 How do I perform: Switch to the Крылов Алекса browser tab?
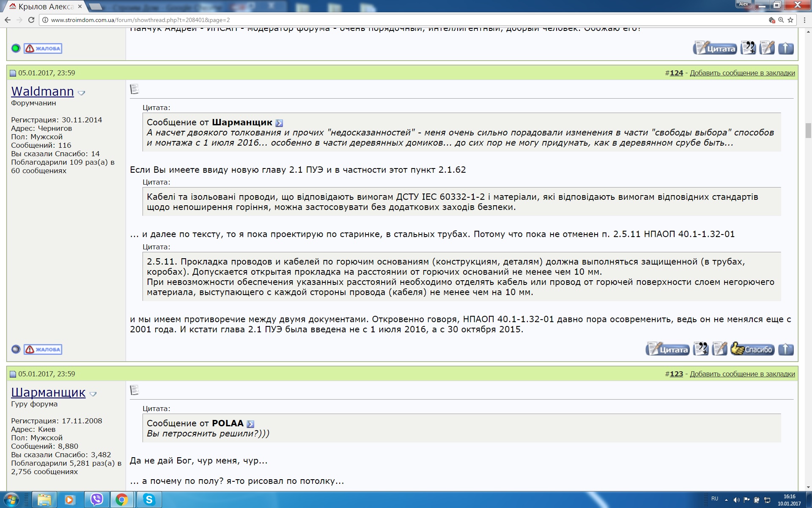click(x=44, y=6)
